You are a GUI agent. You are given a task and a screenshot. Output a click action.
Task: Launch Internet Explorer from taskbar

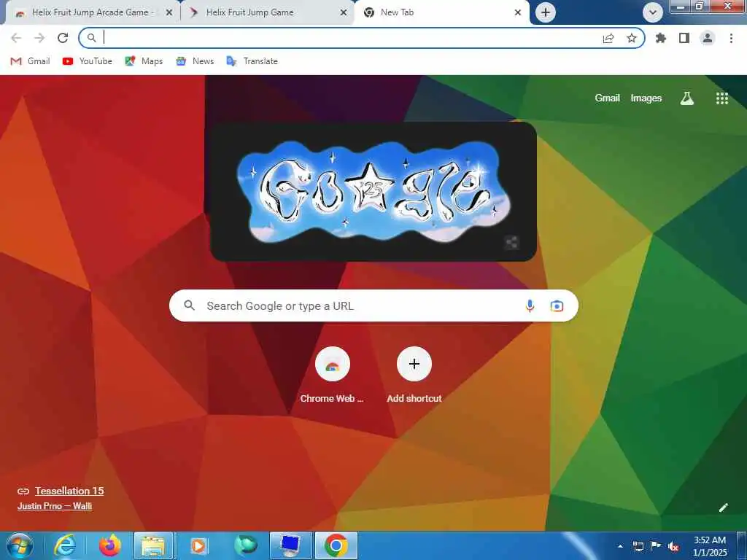pos(64,545)
